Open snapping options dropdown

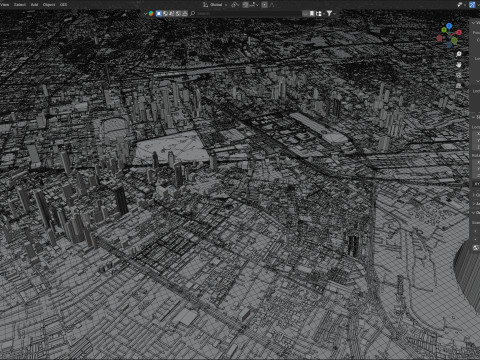pos(255,5)
